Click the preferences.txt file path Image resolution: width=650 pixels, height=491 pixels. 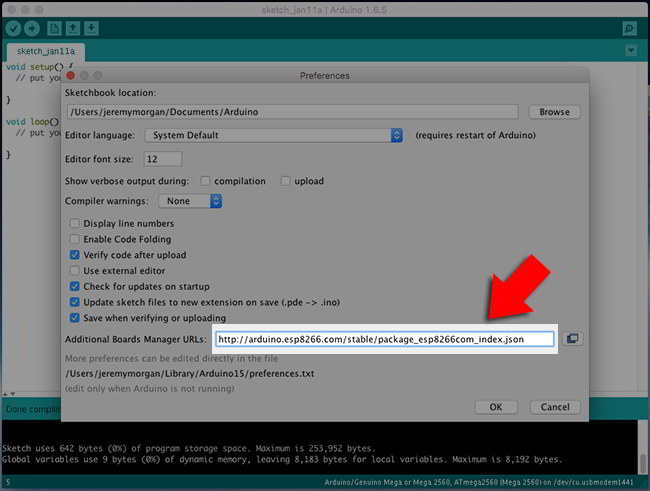click(x=190, y=374)
